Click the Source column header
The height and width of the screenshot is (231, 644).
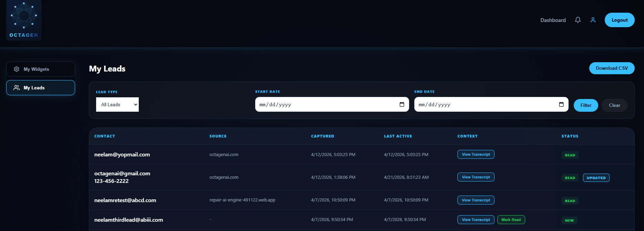(x=218, y=136)
